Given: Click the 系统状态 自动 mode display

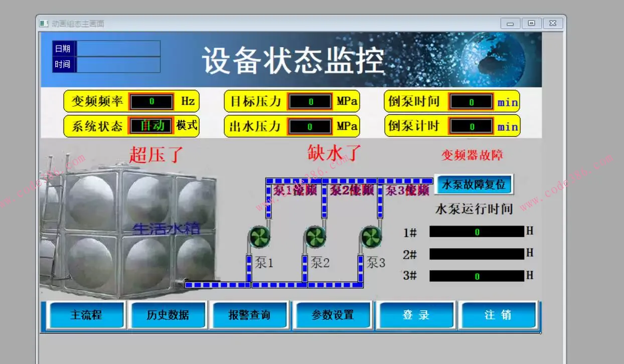Looking at the screenshot, I should click(x=151, y=125).
